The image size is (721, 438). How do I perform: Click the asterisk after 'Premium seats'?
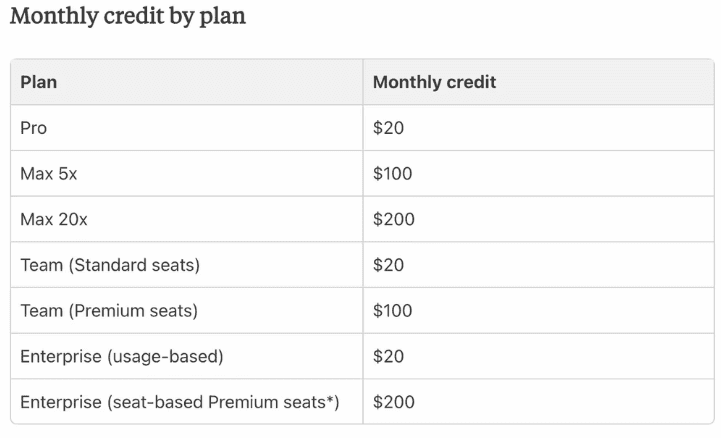(x=330, y=399)
